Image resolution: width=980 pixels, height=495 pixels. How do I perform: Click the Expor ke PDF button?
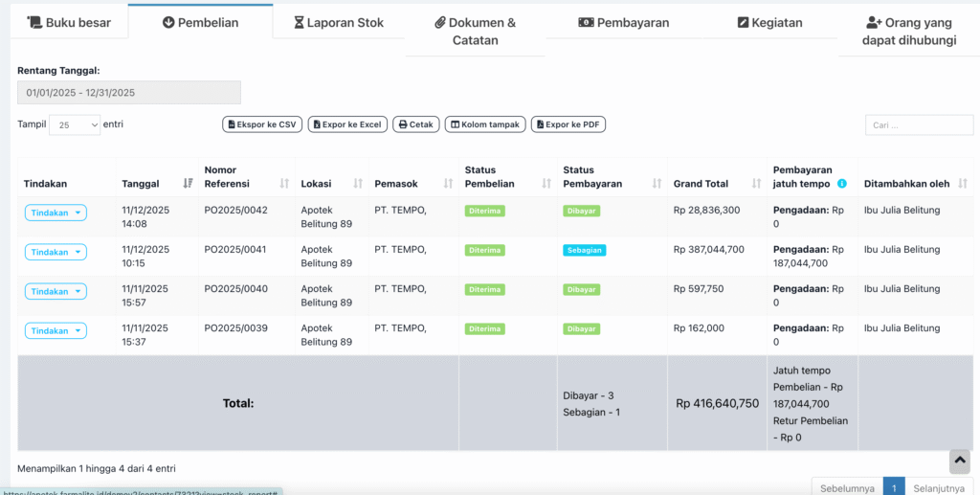pyautogui.click(x=568, y=124)
